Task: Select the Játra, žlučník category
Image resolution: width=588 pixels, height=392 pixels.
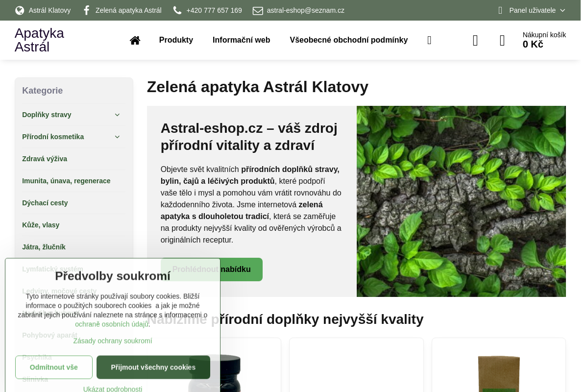Action: click(44, 247)
